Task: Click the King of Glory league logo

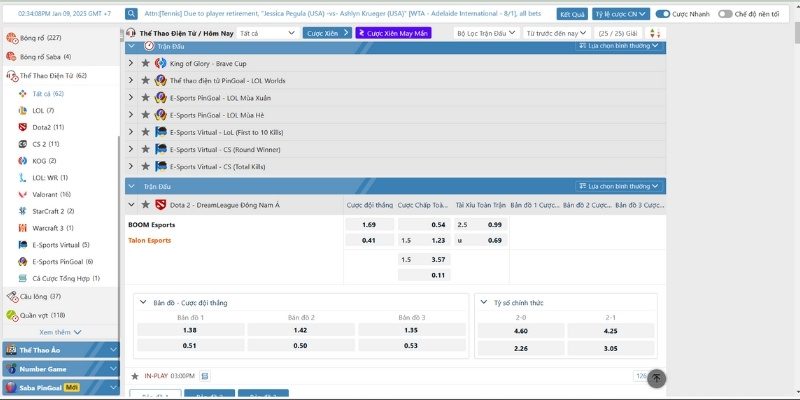Action: [161, 63]
